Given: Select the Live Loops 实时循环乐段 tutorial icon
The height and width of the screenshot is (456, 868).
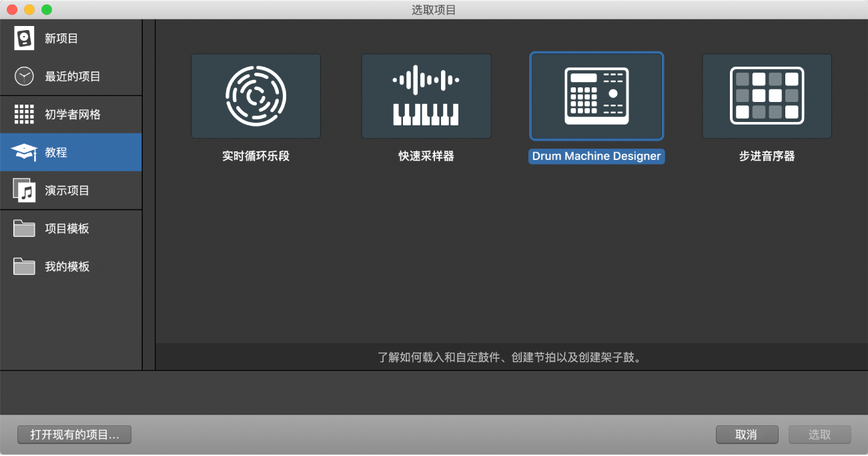Looking at the screenshot, I should 256,96.
